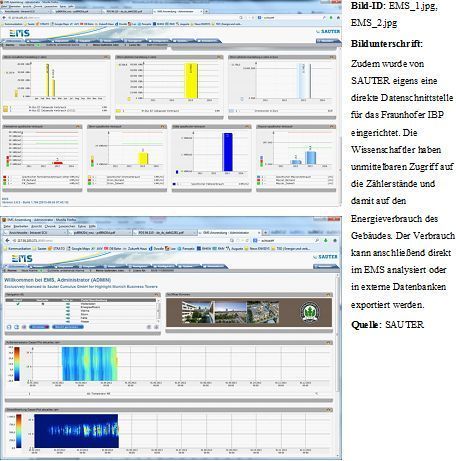
Task: Click red bar in heating consumption chart
Action: point(58,163)
